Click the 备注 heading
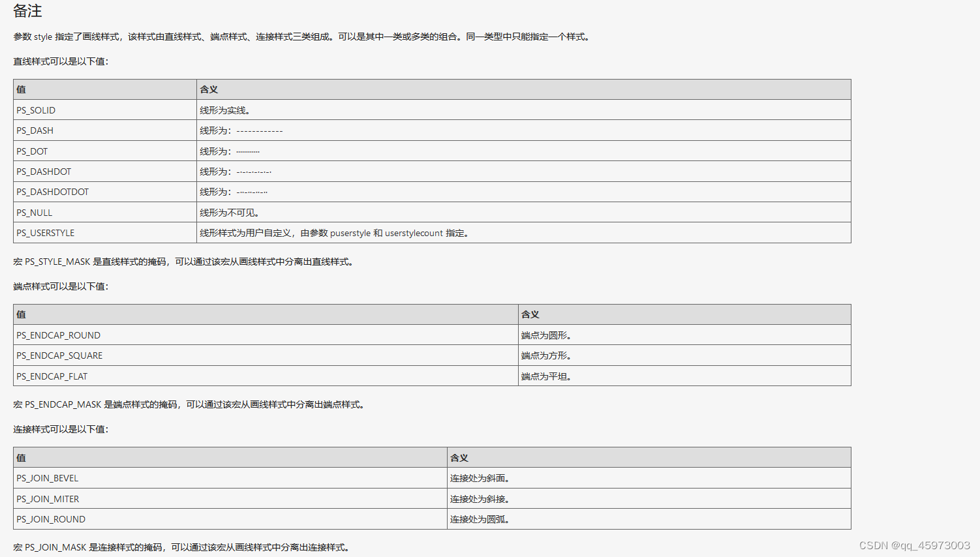Viewport: 980px width, 557px height. coord(27,11)
